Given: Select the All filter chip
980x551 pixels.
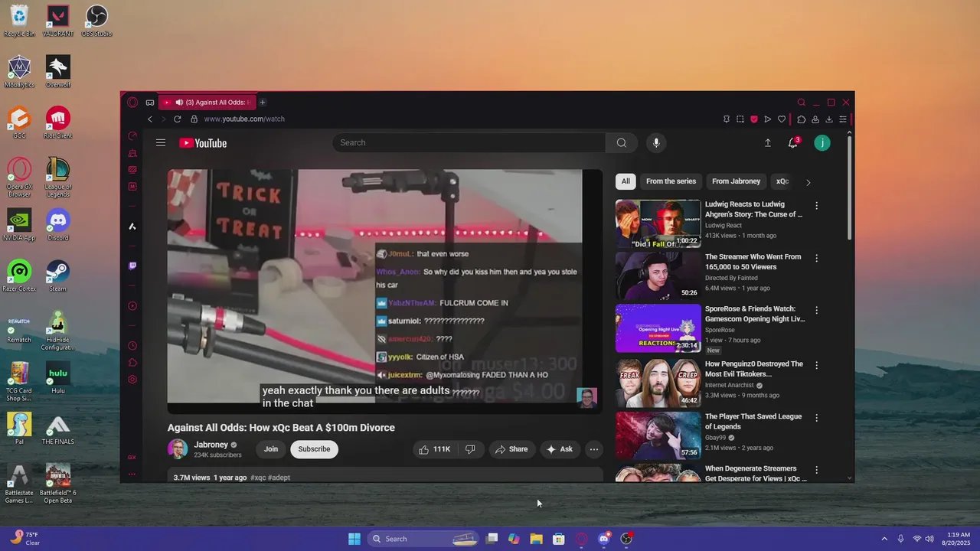Looking at the screenshot, I should pyautogui.click(x=626, y=181).
